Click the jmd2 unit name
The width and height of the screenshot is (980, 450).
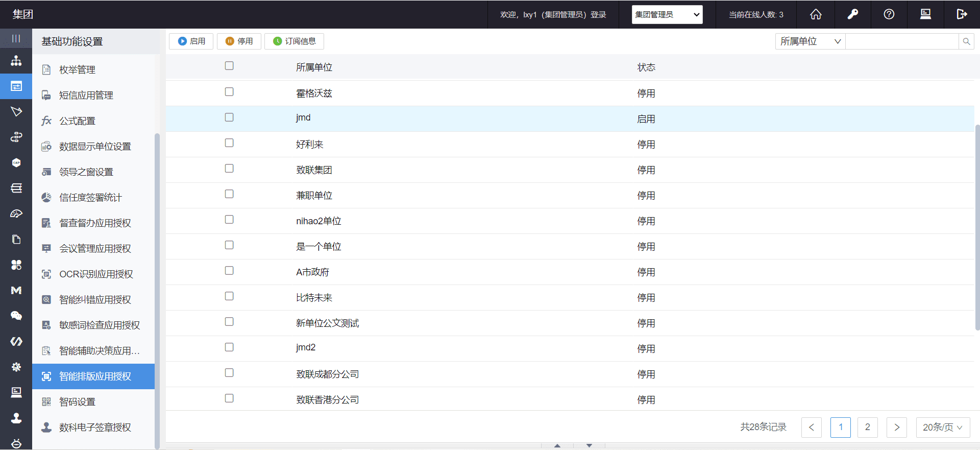[x=306, y=348]
